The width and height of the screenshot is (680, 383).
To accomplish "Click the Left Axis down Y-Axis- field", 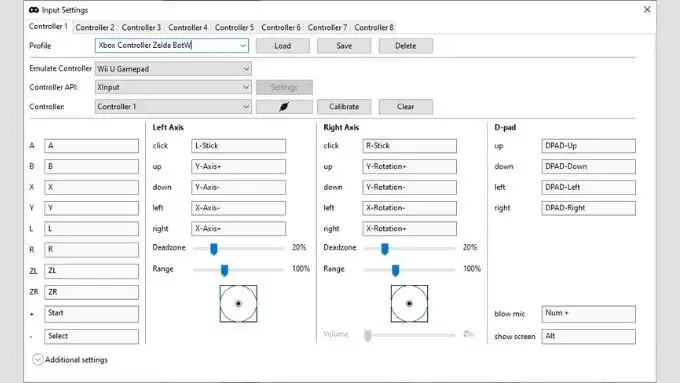I will pos(239,187).
